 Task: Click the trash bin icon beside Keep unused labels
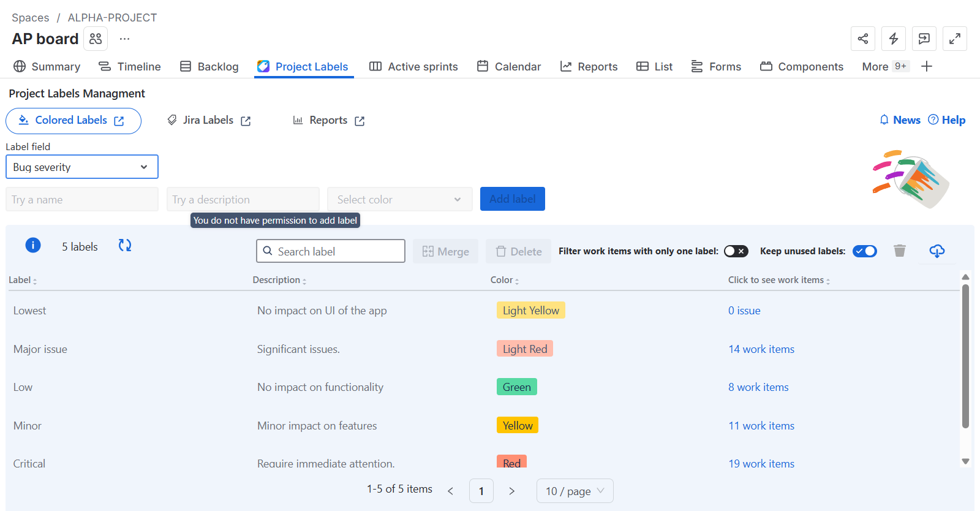click(x=899, y=251)
